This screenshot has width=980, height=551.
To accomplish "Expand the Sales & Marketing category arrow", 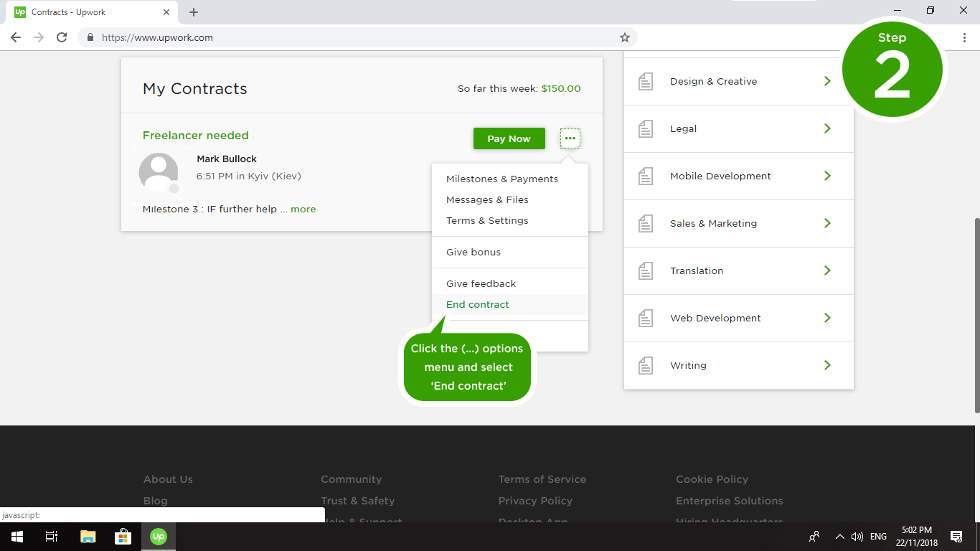I will point(827,223).
